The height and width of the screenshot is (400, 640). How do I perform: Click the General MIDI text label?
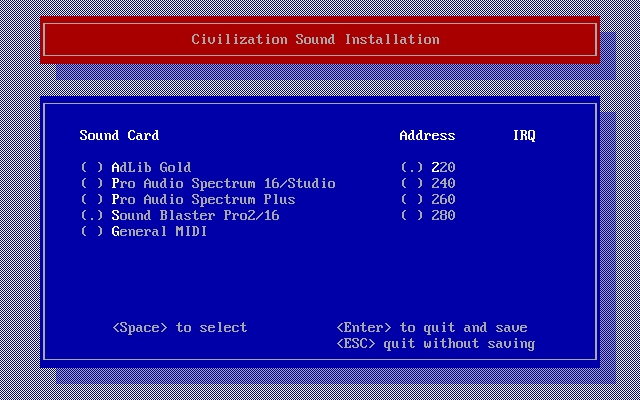tap(159, 232)
